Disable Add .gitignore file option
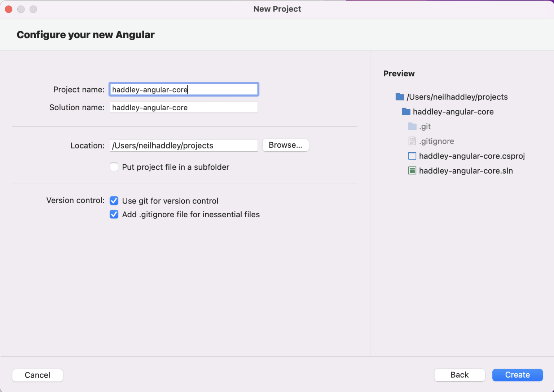 (x=114, y=214)
